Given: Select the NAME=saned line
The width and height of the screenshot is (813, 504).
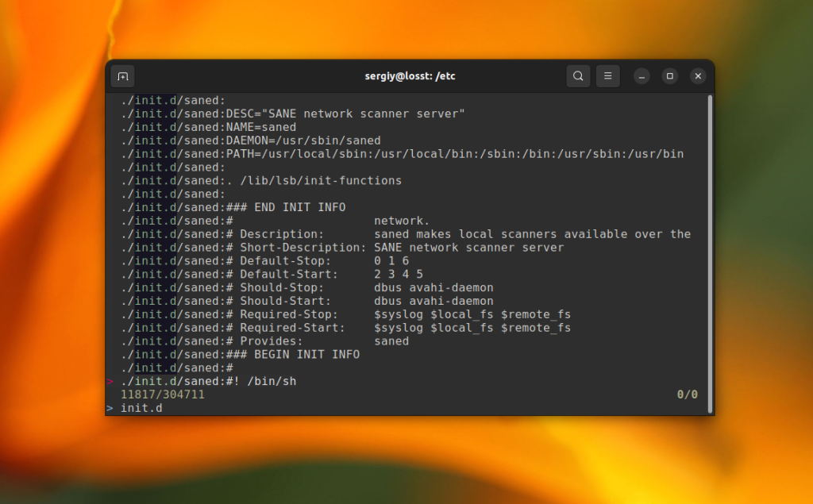Looking at the screenshot, I should [209, 127].
